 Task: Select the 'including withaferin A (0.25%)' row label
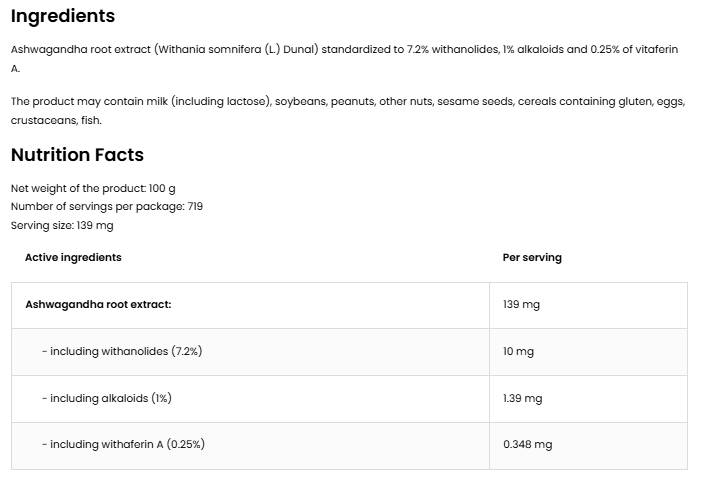pyautogui.click(x=124, y=444)
